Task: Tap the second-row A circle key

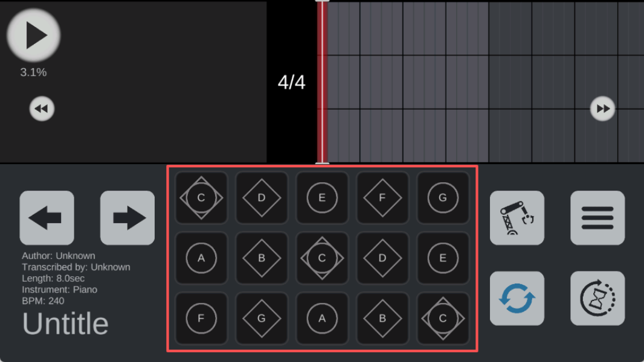Action: pyautogui.click(x=201, y=258)
